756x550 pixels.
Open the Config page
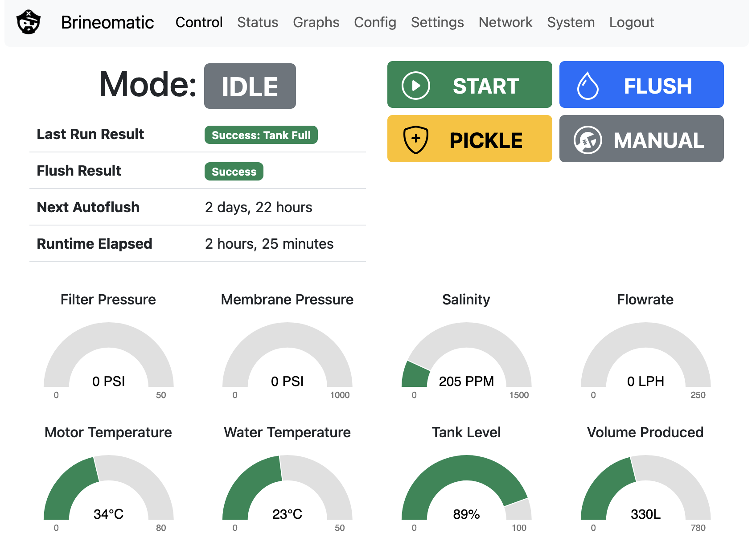375,22
